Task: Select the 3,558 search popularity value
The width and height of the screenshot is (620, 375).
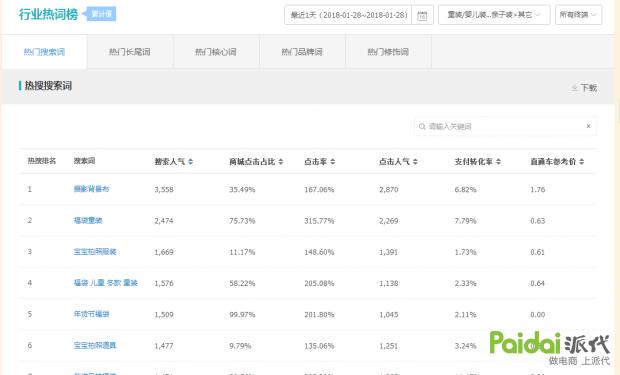Action: point(164,189)
